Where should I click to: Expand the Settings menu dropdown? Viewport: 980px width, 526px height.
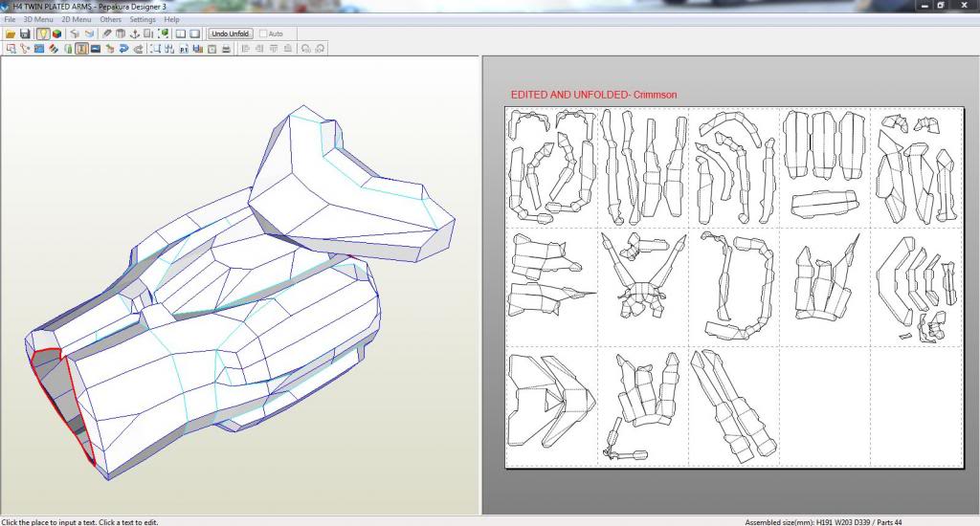pyautogui.click(x=143, y=19)
